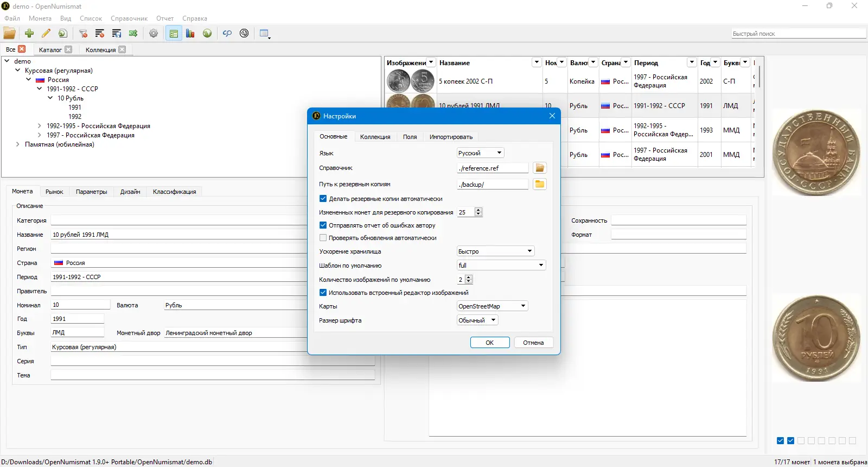Collapse the 10 Рубль tree node
Image resolution: width=868 pixels, height=467 pixels.
(x=50, y=98)
